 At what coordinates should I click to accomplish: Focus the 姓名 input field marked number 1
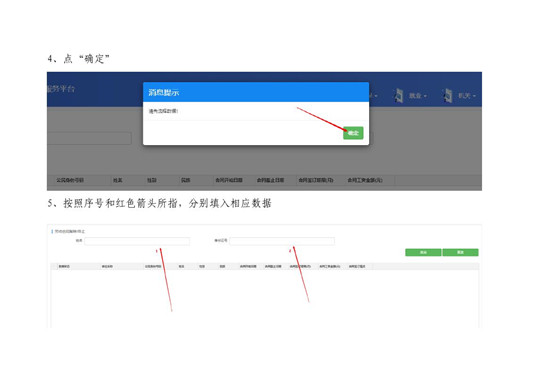[x=137, y=241]
